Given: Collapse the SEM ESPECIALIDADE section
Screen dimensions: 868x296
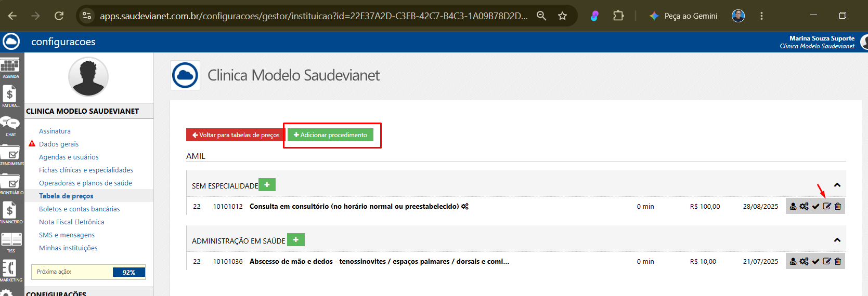Looking at the screenshot, I should [x=837, y=185].
